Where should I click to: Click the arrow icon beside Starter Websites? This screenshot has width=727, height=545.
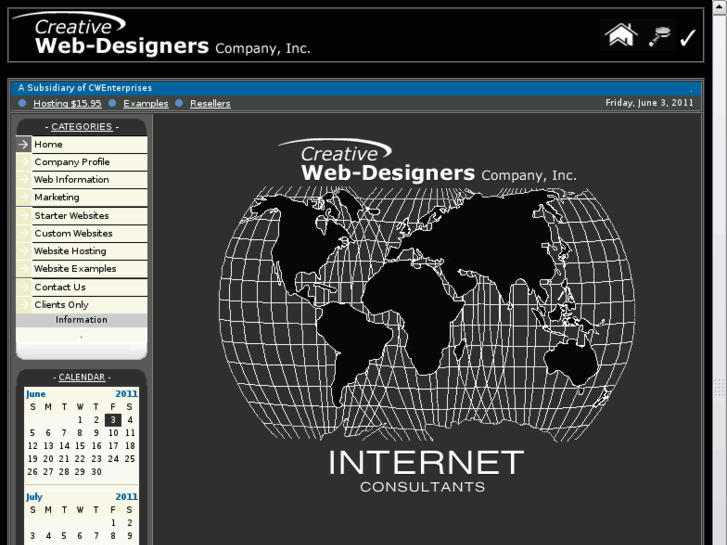click(x=24, y=216)
